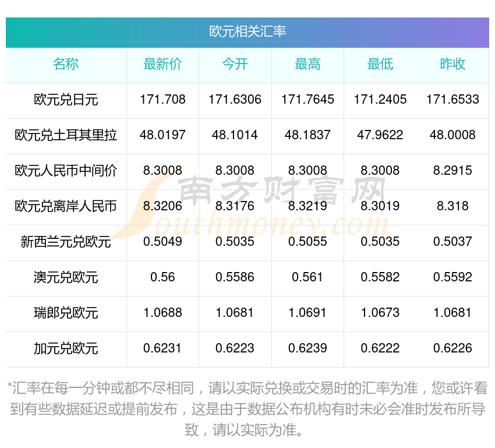The width and height of the screenshot is (495, 448).
Task: Select low value 171.2405
Action: [x=380, y=100]
